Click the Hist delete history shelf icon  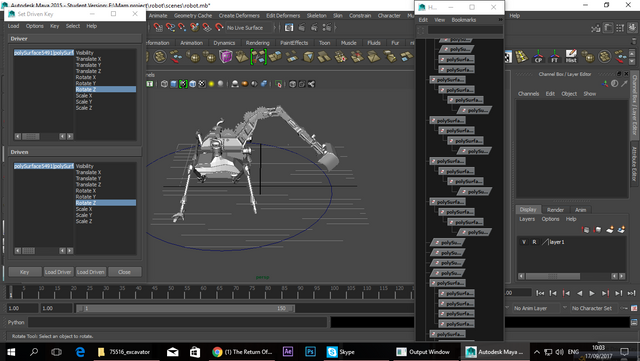pos(571,56)
